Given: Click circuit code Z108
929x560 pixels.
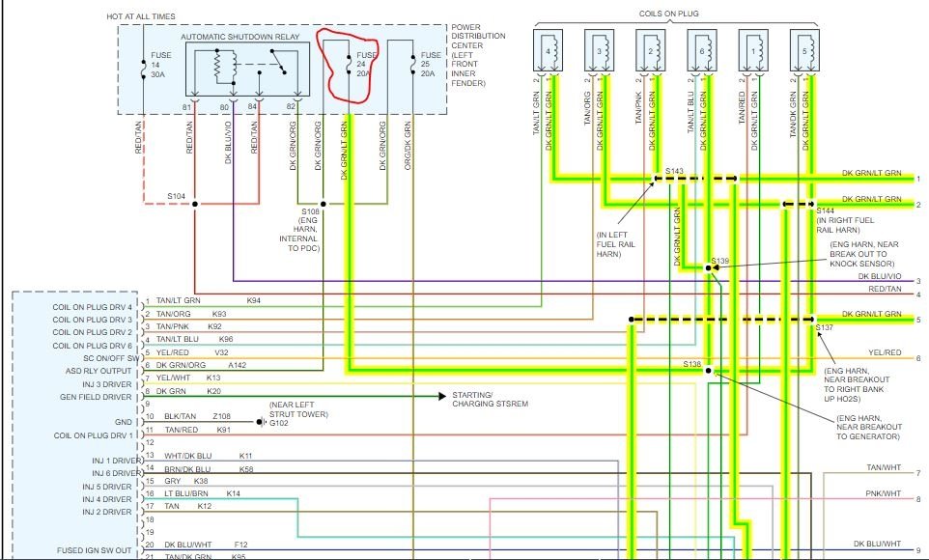Looking at the screenshot, I should tap(221, 416).
